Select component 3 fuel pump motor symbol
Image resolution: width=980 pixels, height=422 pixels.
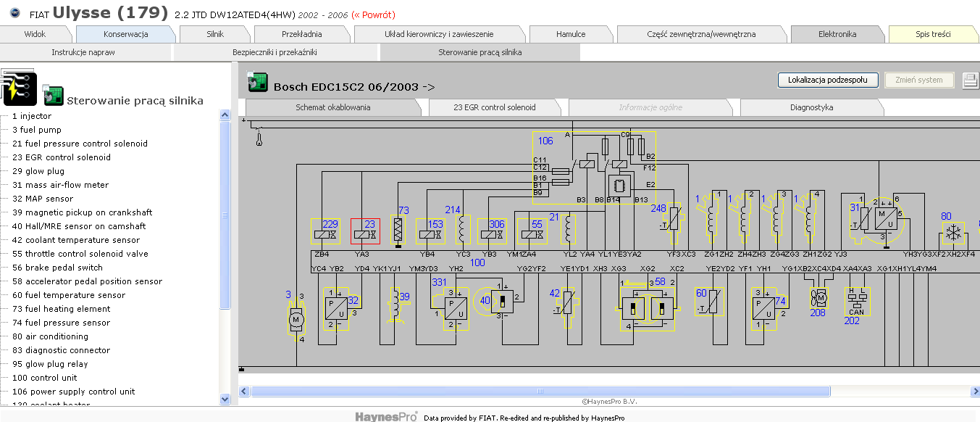click(296, 318)
